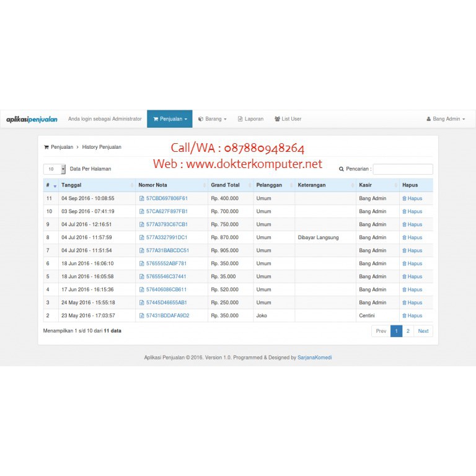The image size is (476, 476).
Task: Select the Pelanggan cell 'Joko'
Action: click(262, 315)
